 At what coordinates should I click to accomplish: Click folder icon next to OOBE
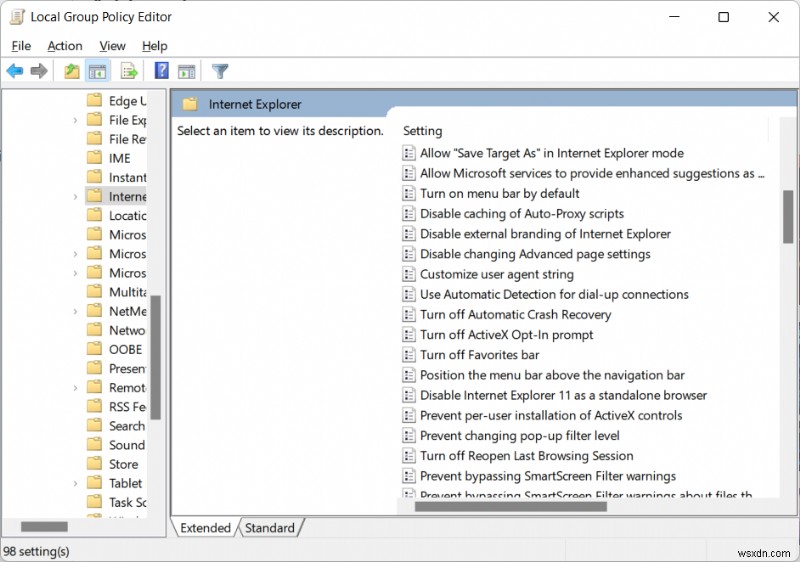94,349
